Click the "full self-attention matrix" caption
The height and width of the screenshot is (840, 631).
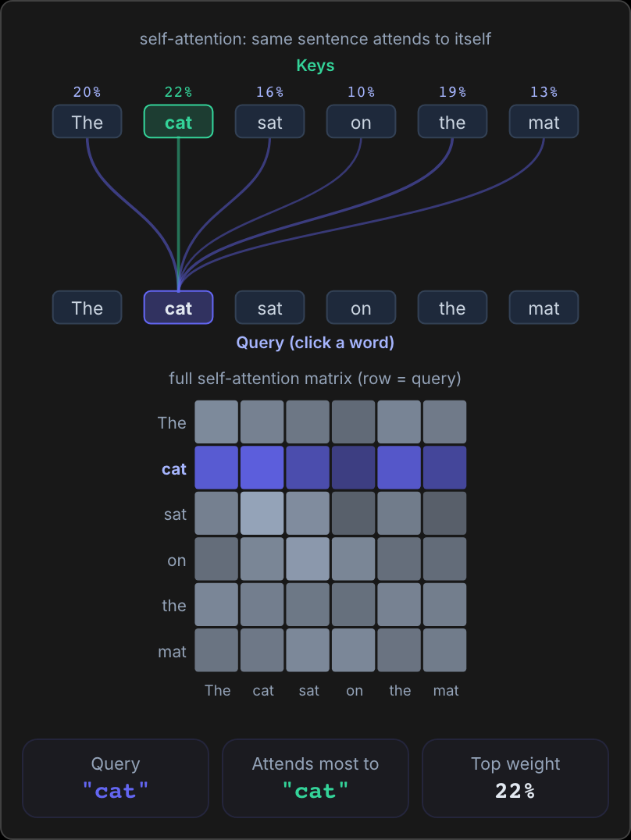click(315, 378)
